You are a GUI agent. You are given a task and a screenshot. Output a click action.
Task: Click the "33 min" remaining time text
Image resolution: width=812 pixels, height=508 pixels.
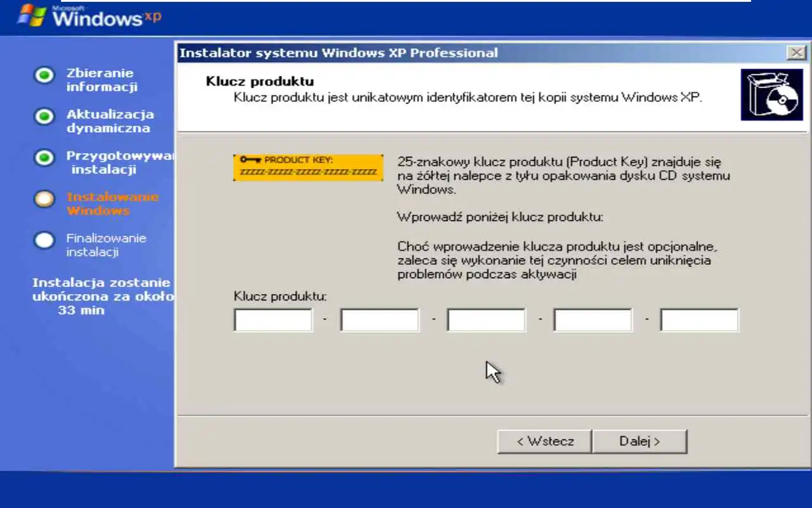[81, 311]
